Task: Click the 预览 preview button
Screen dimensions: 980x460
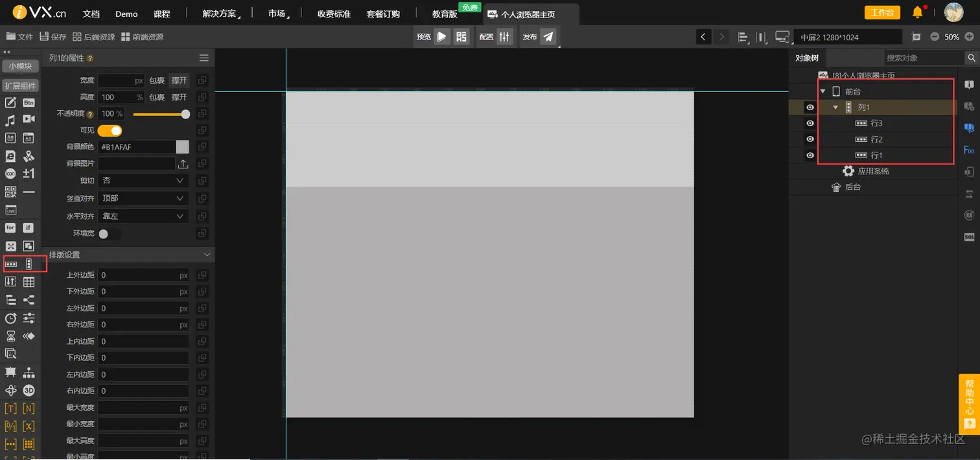Action: (425, 36)
